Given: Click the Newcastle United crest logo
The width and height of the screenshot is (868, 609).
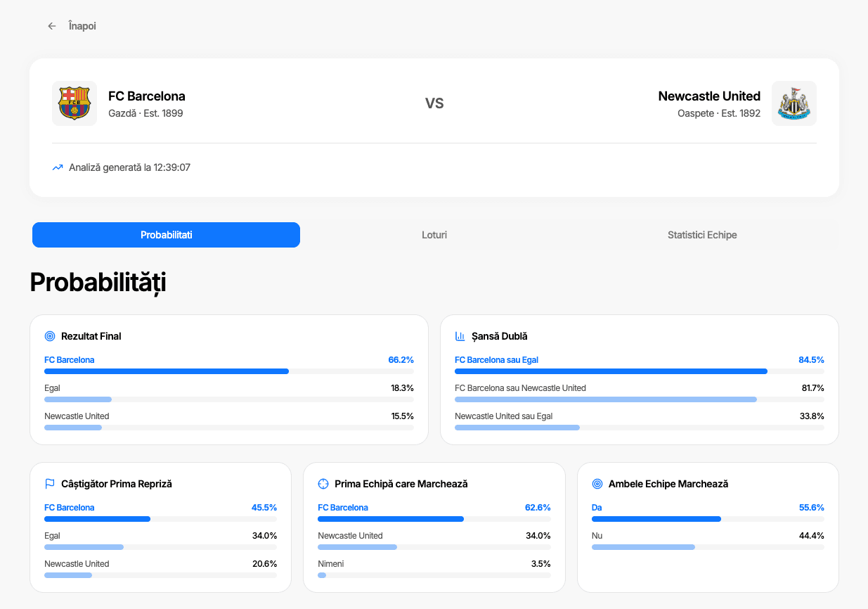Looking at the screenshot, I should tap(793, 103).
